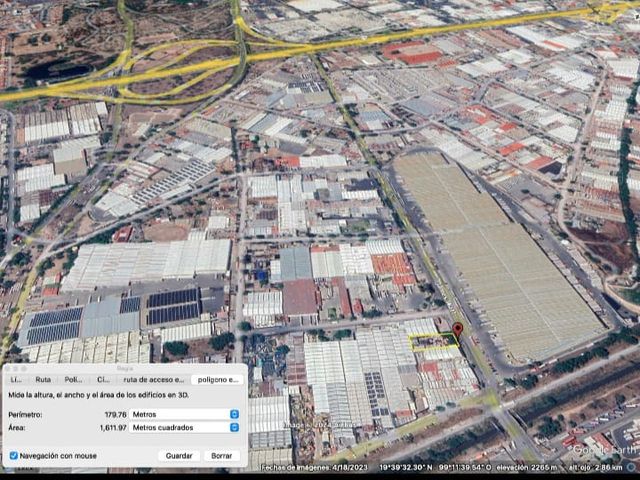Screen dimensions: 640x480
Task: Click the Guardar button
Action: [179, 456]
